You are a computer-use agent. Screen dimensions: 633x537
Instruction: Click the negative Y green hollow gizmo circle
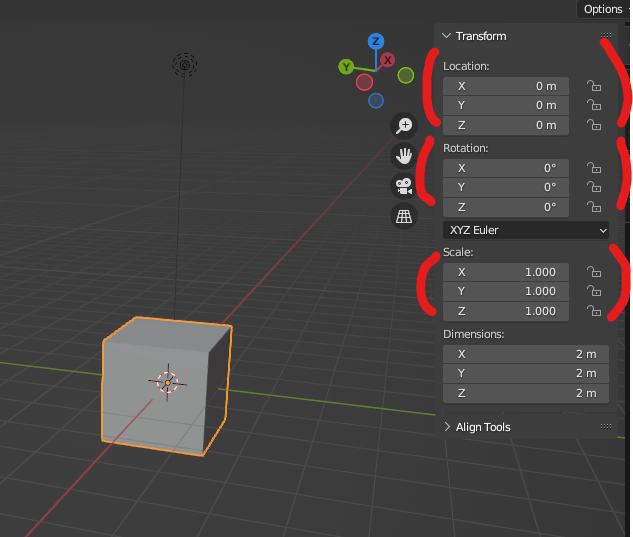coord(406,76)
